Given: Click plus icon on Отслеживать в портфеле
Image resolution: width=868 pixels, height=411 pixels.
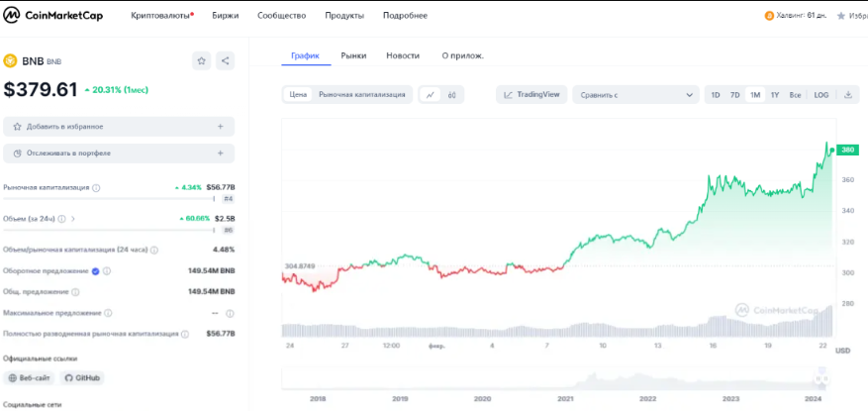Looking at the screenshot, I should (221, 153).
